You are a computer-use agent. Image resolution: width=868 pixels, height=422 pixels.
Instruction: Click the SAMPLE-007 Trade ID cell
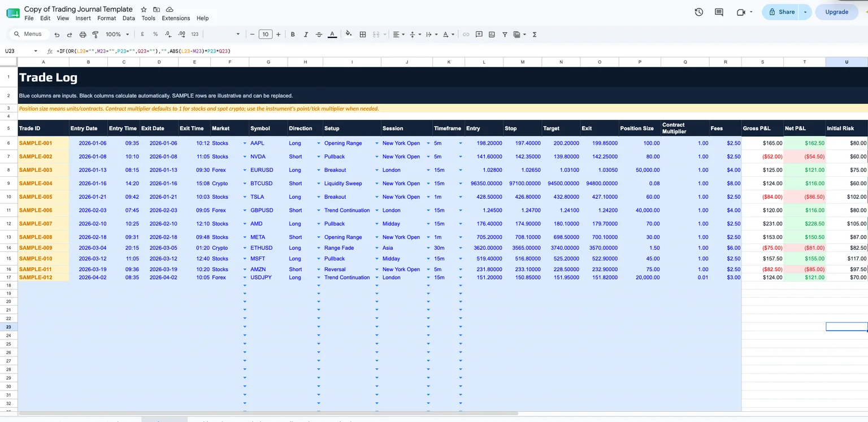coord(44,224)
